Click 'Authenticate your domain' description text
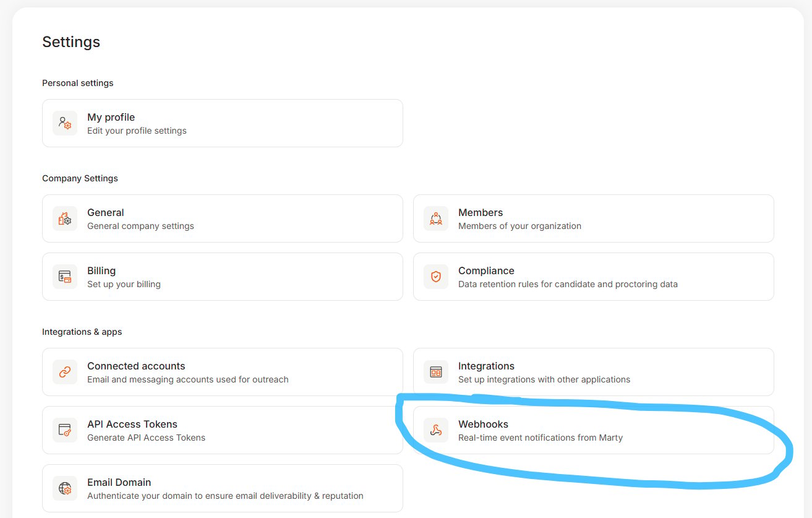Screen dimensions: 812x518 (x=225, y=496)
